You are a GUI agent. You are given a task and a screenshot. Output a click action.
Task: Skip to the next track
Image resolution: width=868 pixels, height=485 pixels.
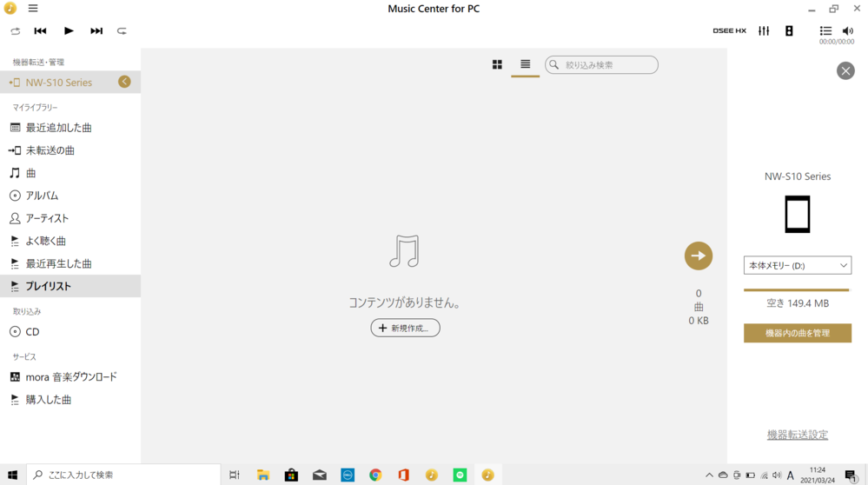[96, 31]
